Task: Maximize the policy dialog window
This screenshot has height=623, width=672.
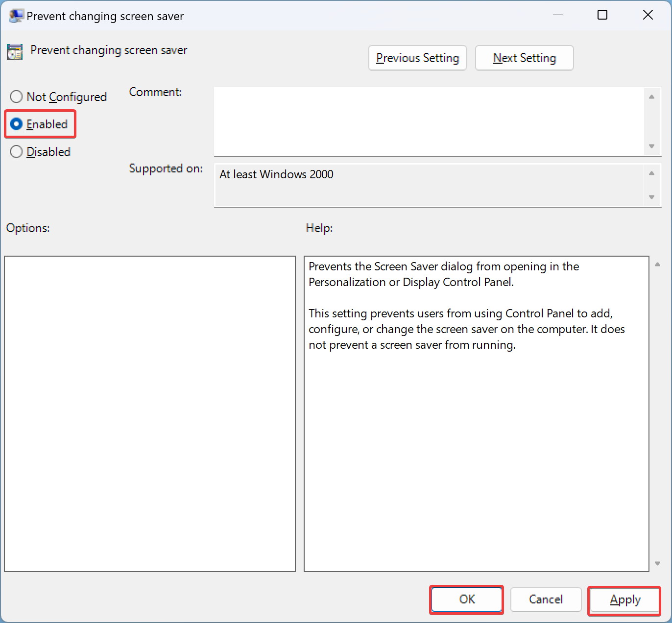Action: point(602,15)
